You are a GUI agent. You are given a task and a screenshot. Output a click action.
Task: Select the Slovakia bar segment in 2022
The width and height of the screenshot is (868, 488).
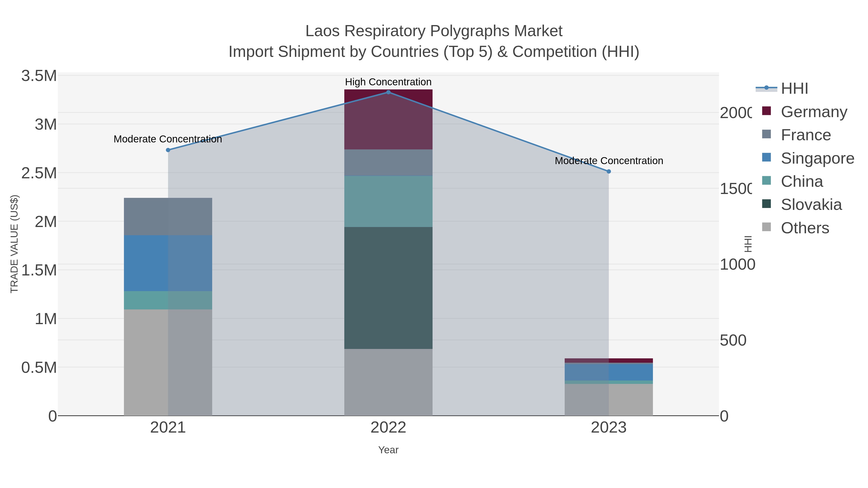pyautogui.click(x=388, y=288)
